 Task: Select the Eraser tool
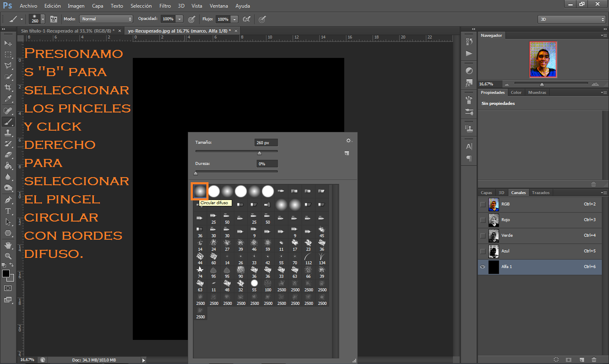(8, 155)
